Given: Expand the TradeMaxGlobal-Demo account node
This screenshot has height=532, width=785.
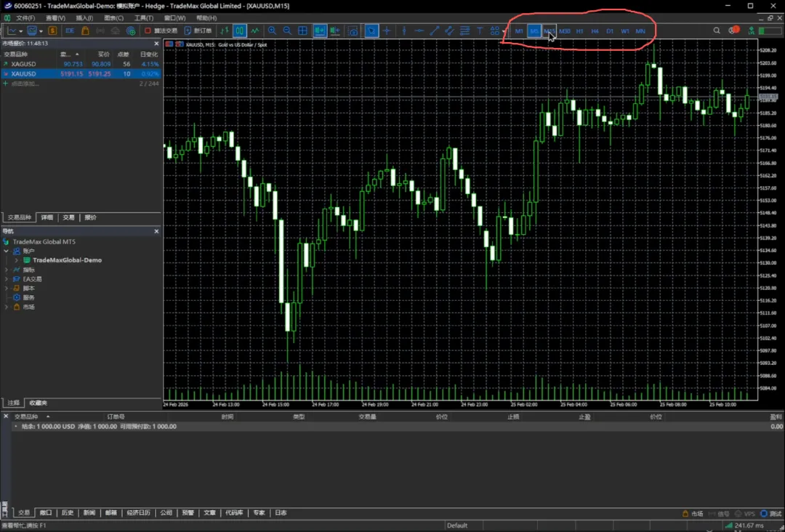Looking at the screenshot, I should (x=16, y=260).
